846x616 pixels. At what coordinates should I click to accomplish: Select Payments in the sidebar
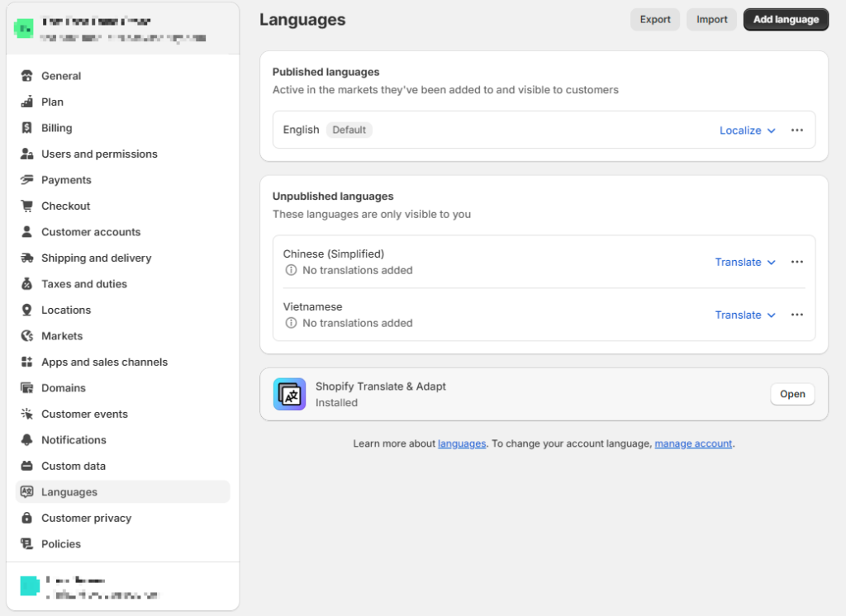pyautogui.click(x=123, y=180)
